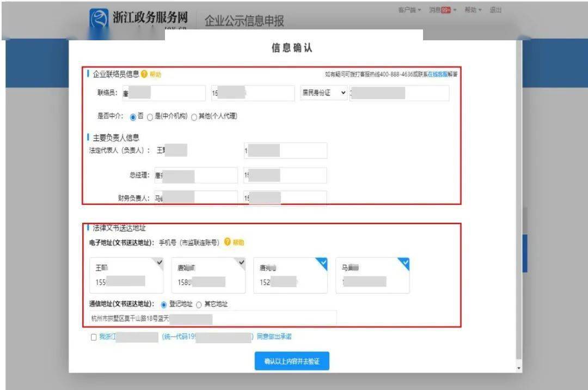Open the 客户端 menu in header

(x=409, y=10)
